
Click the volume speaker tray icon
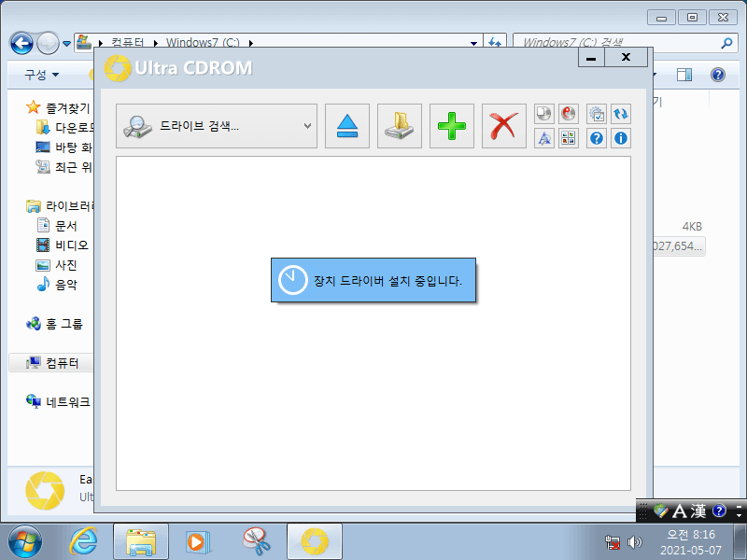[635, 542]
